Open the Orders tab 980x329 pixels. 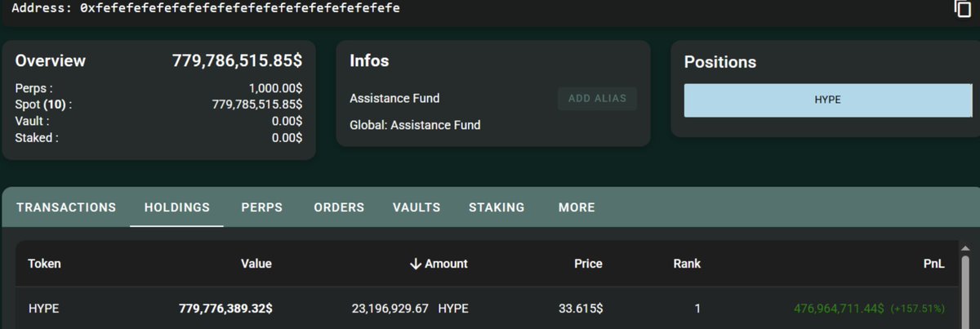[x=339, y=207]
